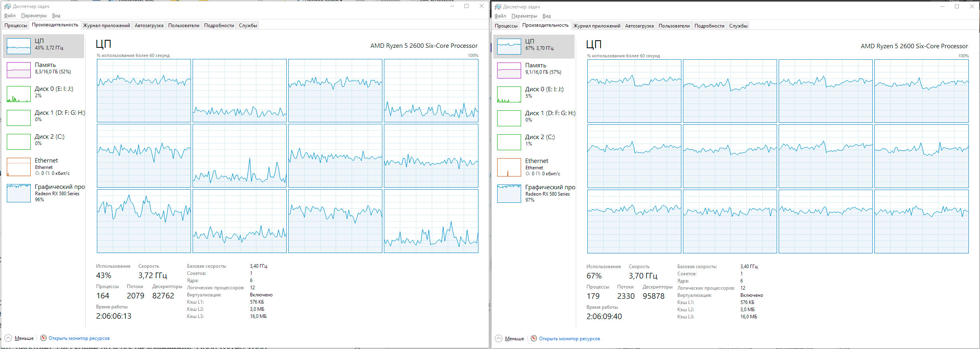This screenshot has width=980, height=349.
Task: Click the Меньше chevron icon in right window
Action: 498,339
